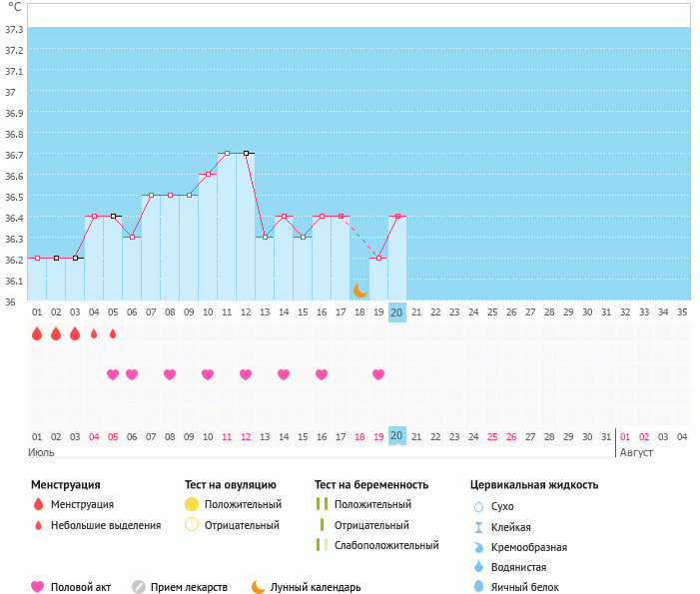Viewport: 700px width, 594px height.
Task: Click the 'Лунный календарь' moon legend icon
Action: [x=259, y=587]
